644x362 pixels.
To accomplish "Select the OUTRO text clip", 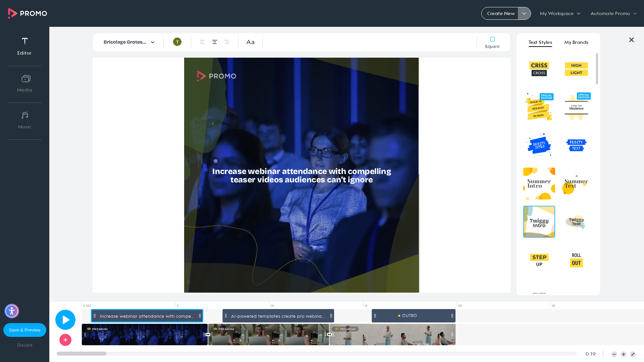I will click(414, 316).
